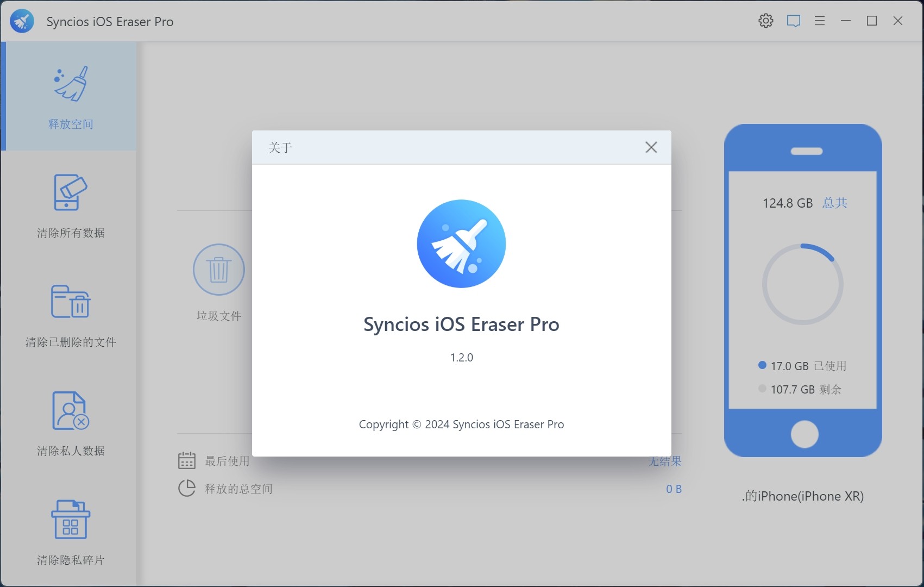Click the calendar icon beside 最后使用

(187, 461)
